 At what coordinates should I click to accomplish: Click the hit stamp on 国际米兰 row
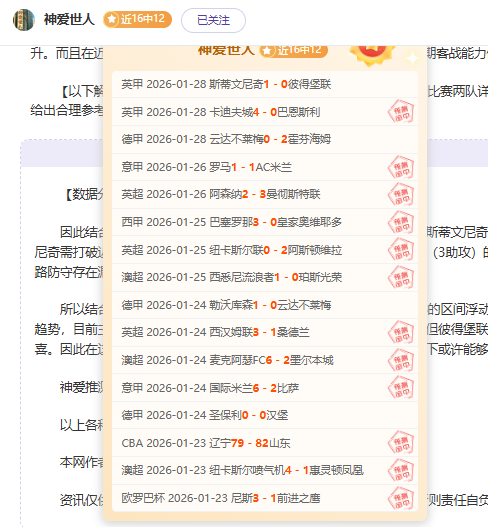[x=401, y=388]
